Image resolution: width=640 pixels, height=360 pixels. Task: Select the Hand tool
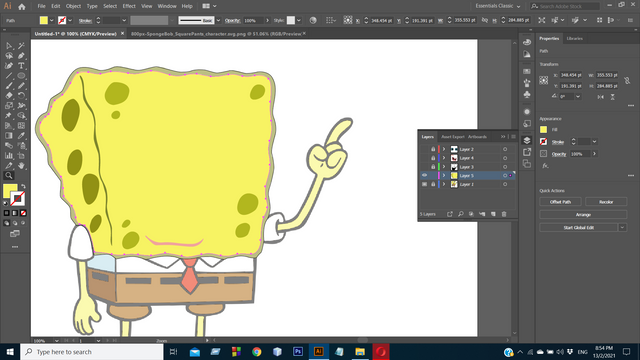(21, 165)
